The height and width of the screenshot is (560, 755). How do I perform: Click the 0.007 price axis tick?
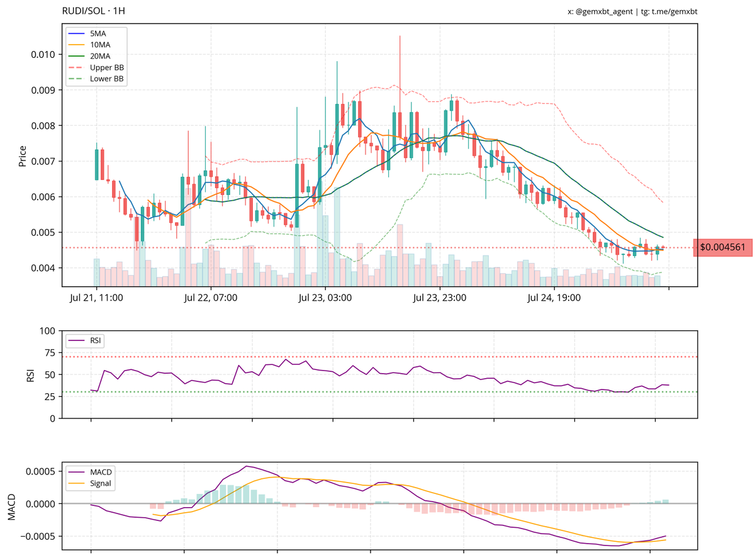click(x=43, y=161)
